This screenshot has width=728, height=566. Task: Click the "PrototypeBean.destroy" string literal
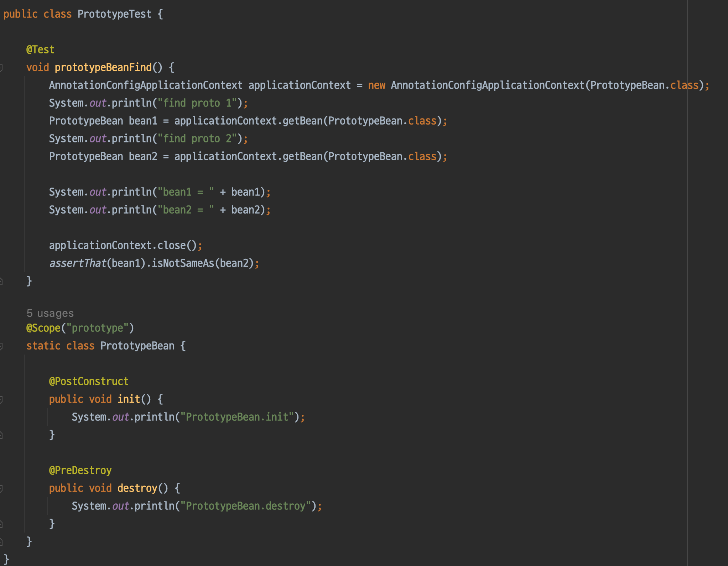(245, 506)
